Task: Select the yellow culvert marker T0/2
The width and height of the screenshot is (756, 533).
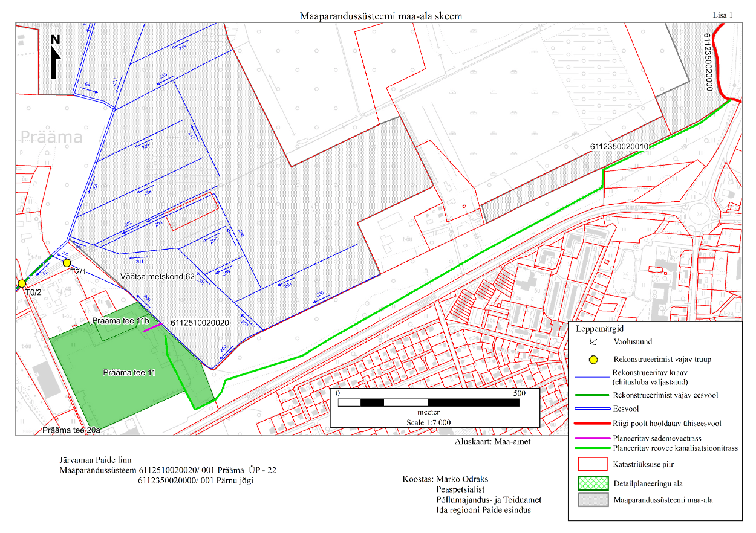Action: [x=22, y=283]
